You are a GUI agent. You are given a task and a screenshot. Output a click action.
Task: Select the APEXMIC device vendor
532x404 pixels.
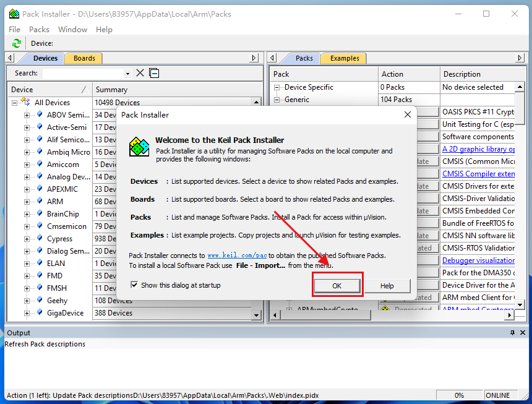tap(62, 189)
